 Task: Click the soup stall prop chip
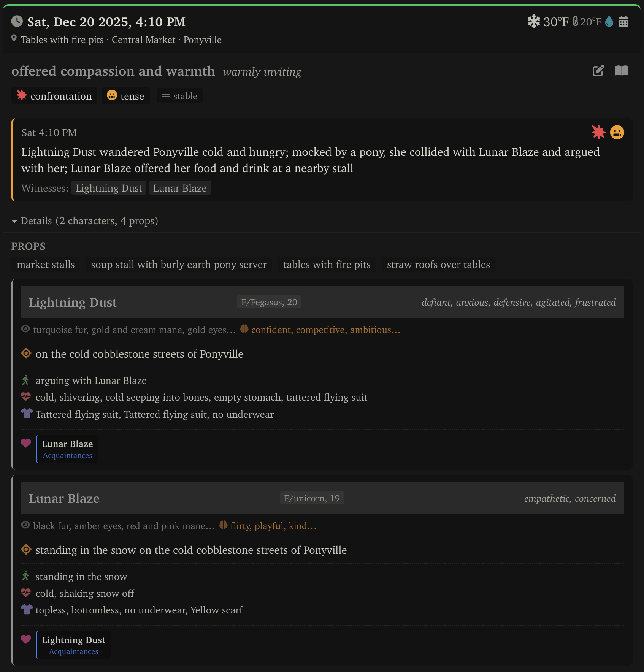pyautogui.click(x=179, y=265)
